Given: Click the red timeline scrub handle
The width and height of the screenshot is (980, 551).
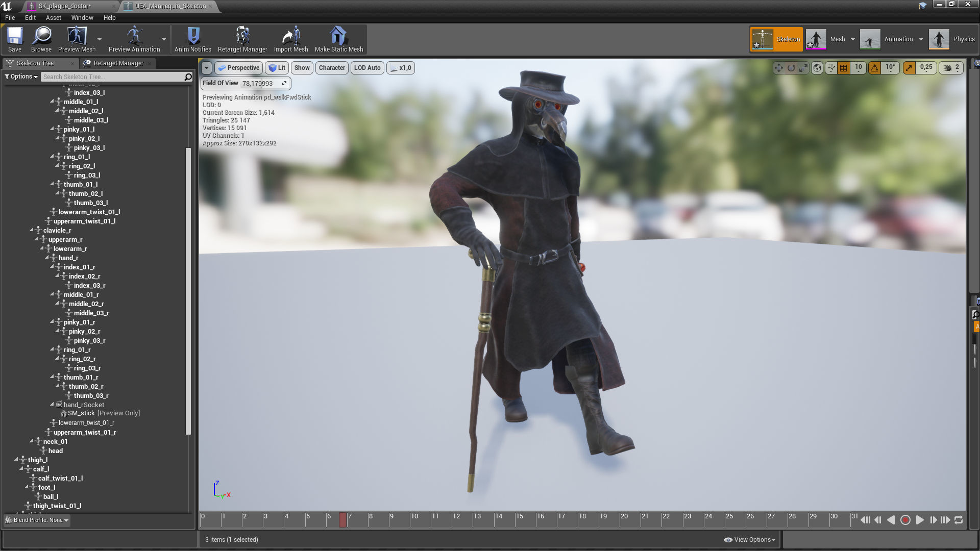Looking at the screenshot, I should (x=343, y=520).
